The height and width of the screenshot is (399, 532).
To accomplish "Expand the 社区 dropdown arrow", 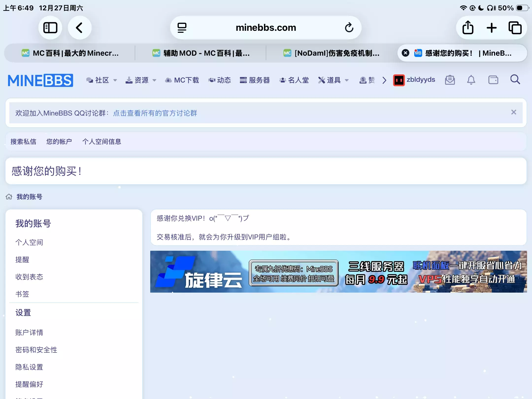I will click(x=115, y=80).
